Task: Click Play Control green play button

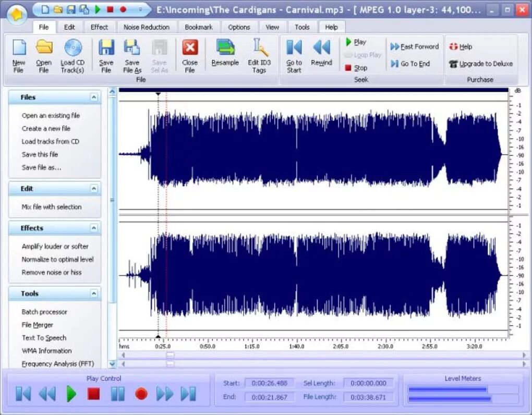Action: pyautogui.click(x=71, y=394)
